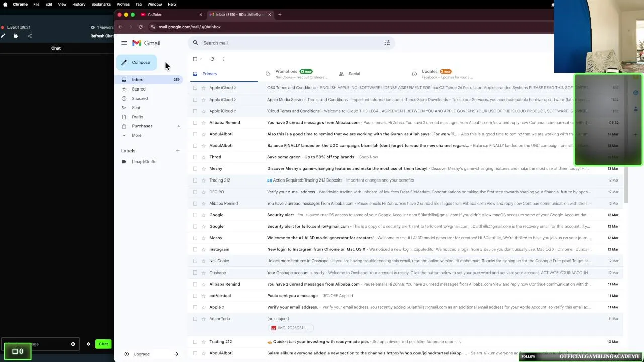Image resolution: width=644 pixels, height=362 pixels.
Task: Close the Inbox Gmail browser tab
Action: click(x=269, y=15)
